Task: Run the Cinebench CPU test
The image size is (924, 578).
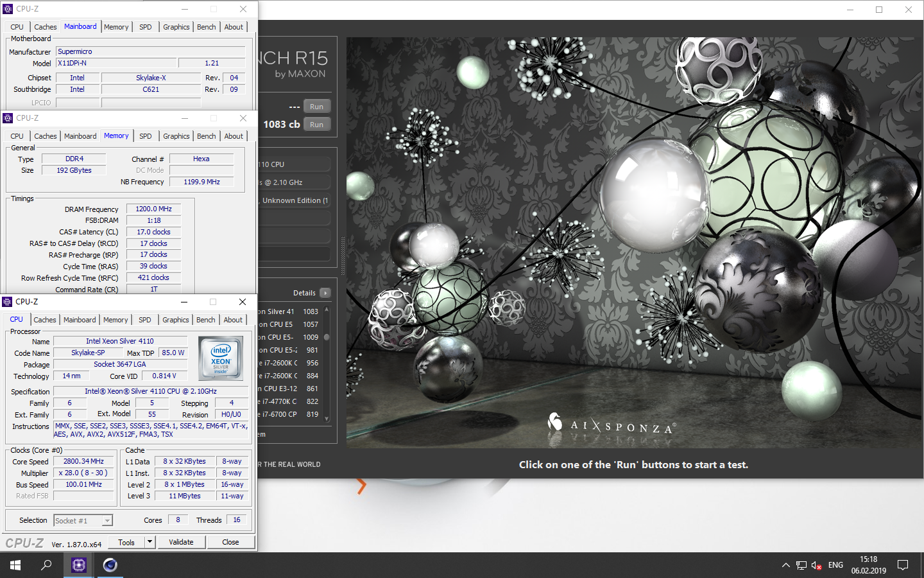Action: tap(317, 125)
